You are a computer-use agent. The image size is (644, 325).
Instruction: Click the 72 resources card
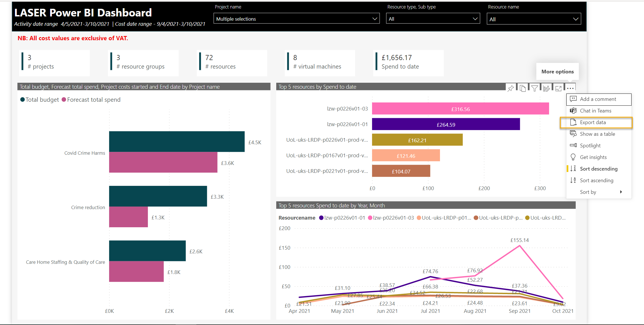[232, 63]
